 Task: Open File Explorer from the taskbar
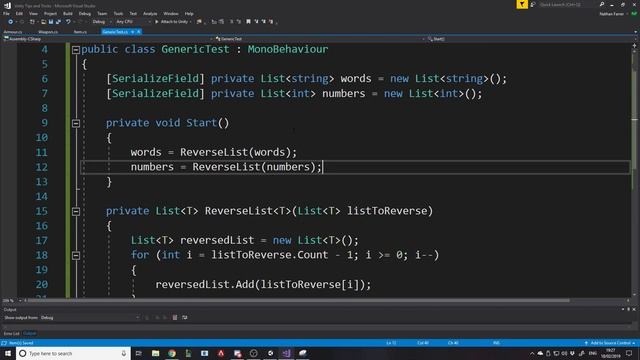pos(156,353)
